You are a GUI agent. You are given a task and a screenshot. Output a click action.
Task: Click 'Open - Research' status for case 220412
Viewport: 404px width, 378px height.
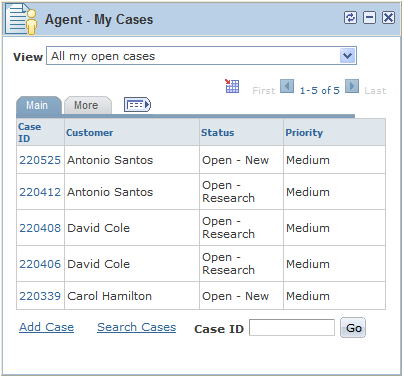tap(229, 192)
